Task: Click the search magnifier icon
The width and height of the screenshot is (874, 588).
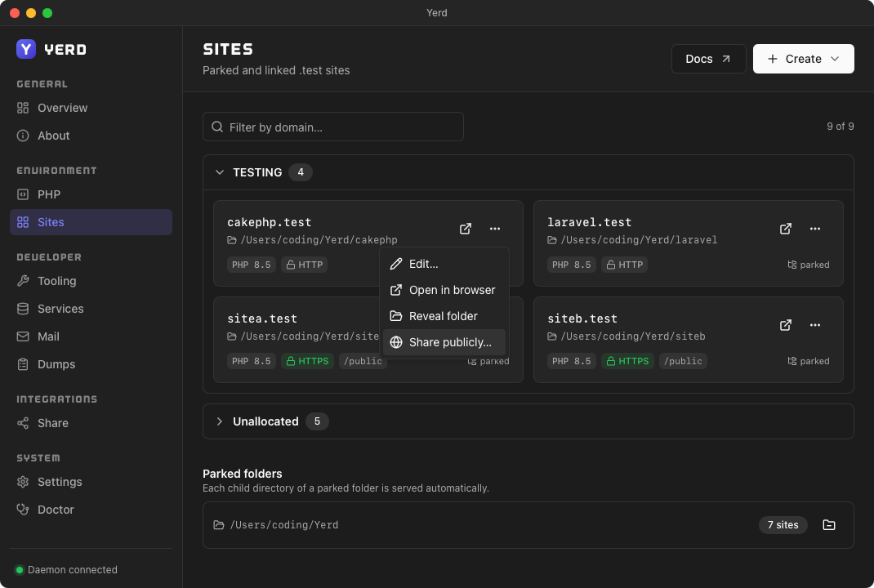Action: pos(217,127)
